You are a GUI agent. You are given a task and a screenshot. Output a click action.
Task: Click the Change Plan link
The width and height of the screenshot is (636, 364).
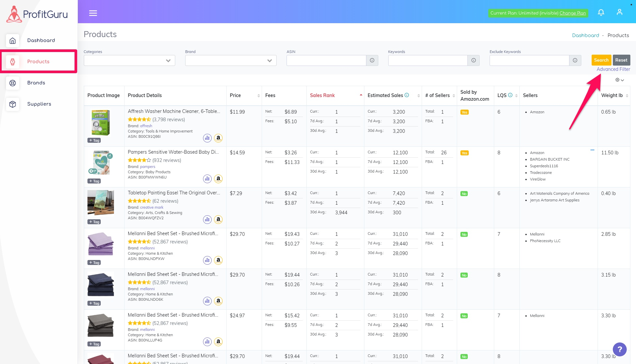pyautogui.click(x=572, y=13)
